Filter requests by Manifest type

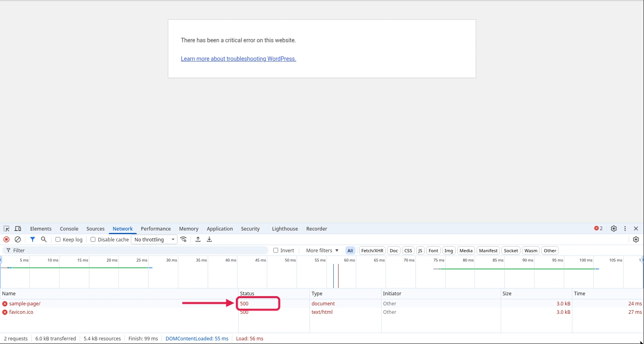(x=488, y=251)
